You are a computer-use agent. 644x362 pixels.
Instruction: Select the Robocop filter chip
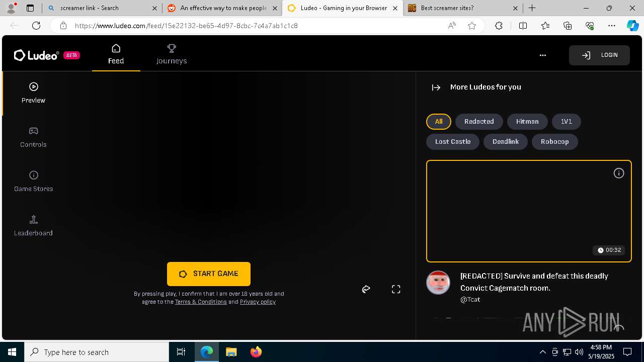click(555, 142)
